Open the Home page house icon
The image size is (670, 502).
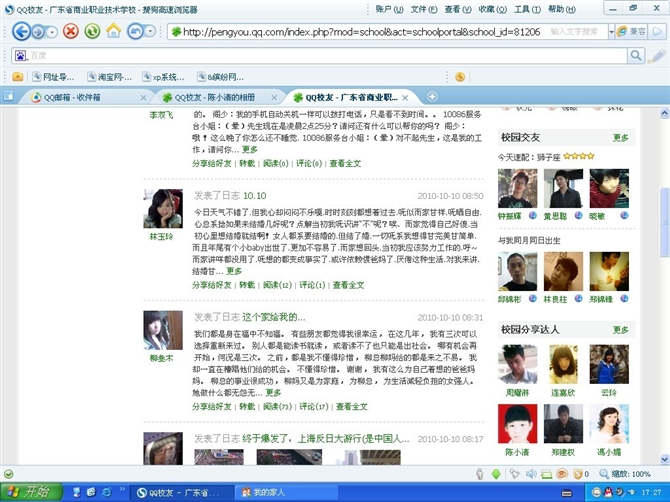click(114, 31)
